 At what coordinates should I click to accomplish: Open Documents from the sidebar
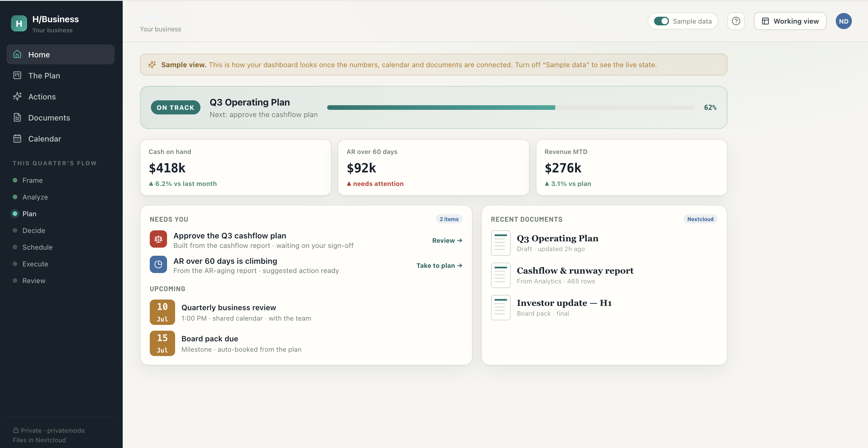click(60, 118)
